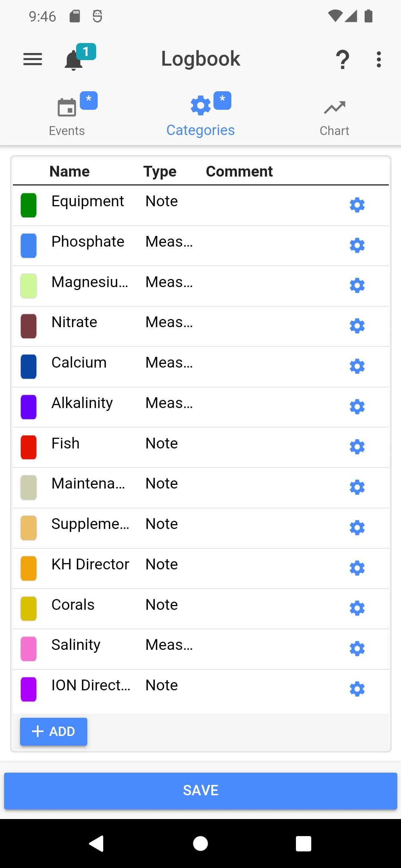Open settings gear for Corals category
The width and height of the screenshot is (401, 868).
tap(357, 608)
